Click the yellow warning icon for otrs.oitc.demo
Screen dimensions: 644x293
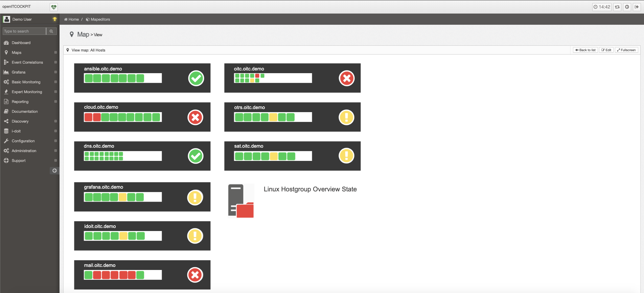coord(346,117)
